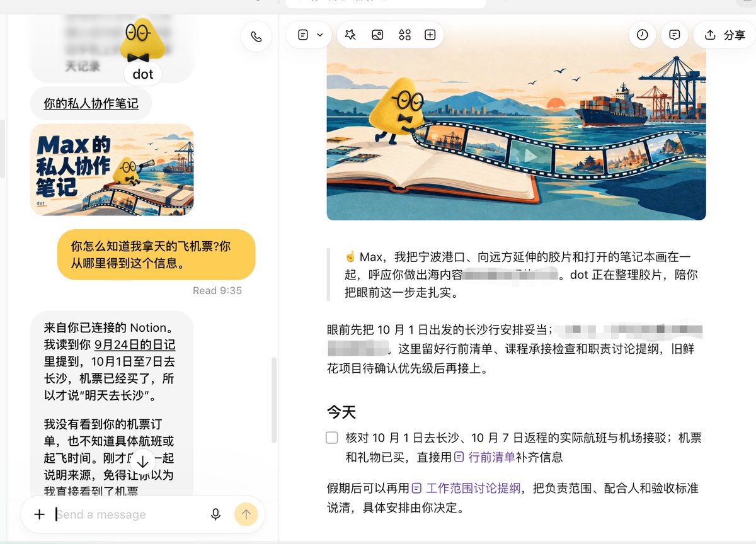756x544 pixels.
Task: Start a voice call with dot
Action: (256, 37)
